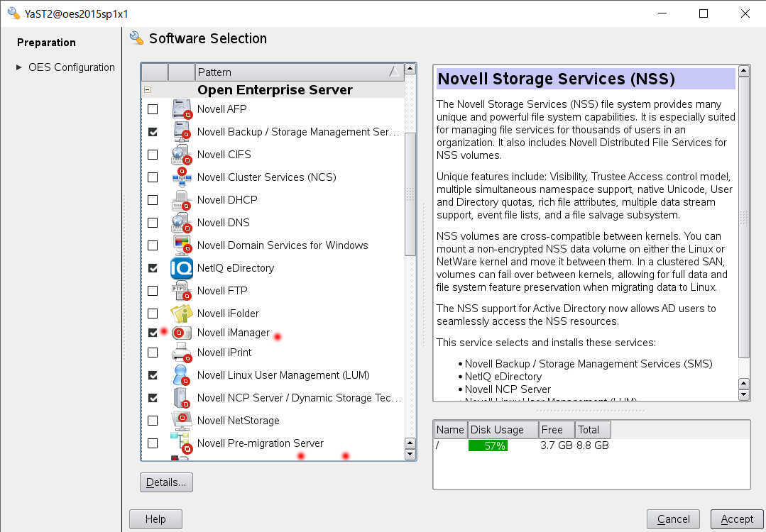Viewport: 766px width, 532px height.
Task: Open the Help dialog
Action: (x=155, y=519)
